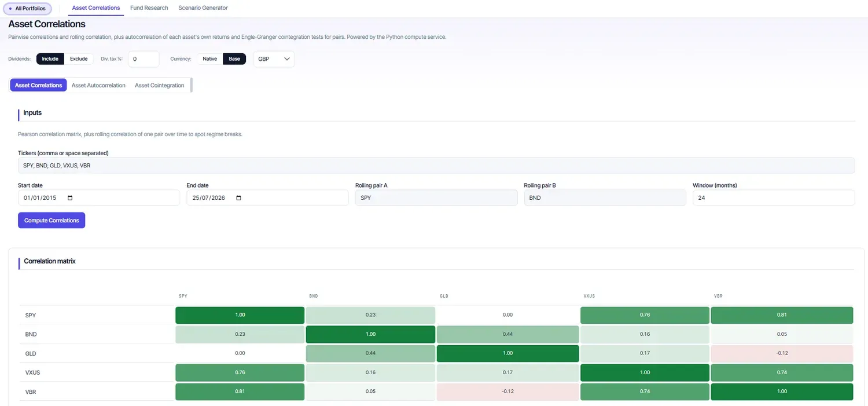Click the Compute Correlations button

pyautogui.click(x=52, y=221)
